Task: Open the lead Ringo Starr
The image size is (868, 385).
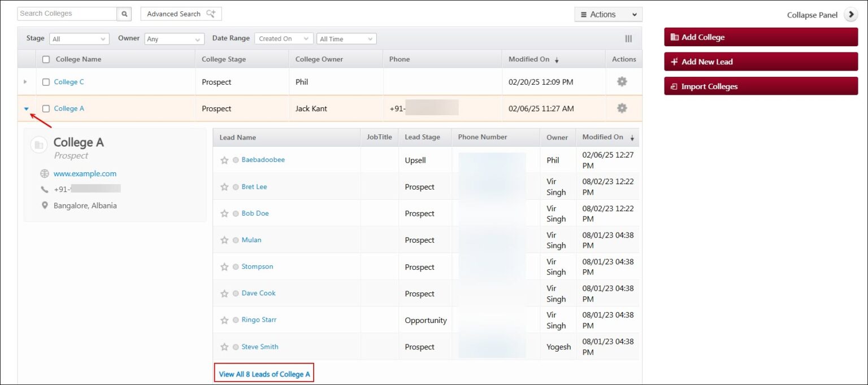Action: click(x=258, y=320)
